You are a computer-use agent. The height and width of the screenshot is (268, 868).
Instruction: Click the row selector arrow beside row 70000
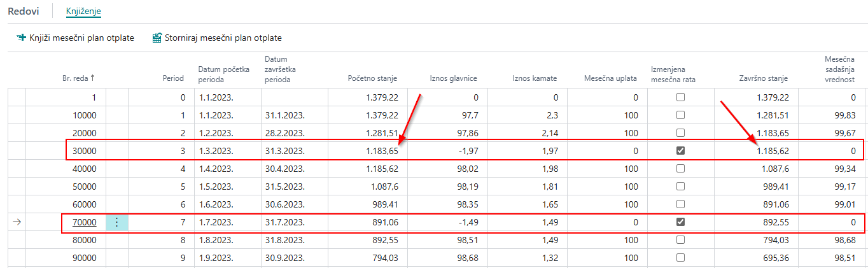(17, 222)
